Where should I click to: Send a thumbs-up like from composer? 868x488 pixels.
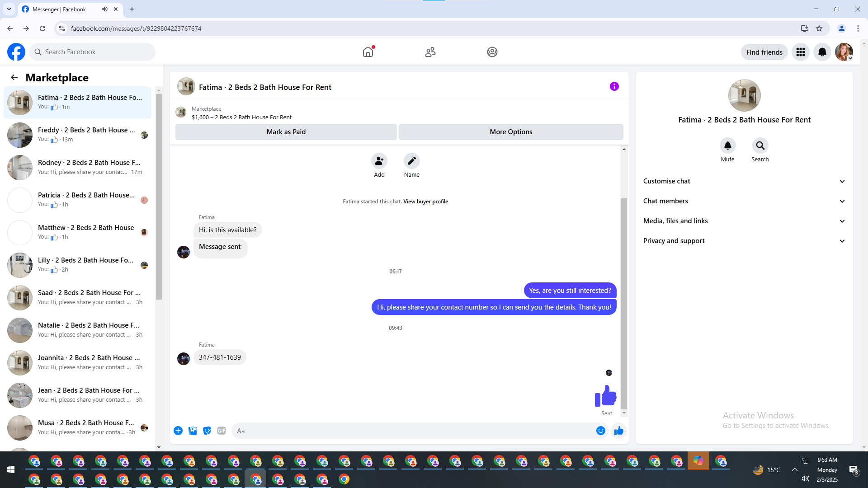[619, 431]
